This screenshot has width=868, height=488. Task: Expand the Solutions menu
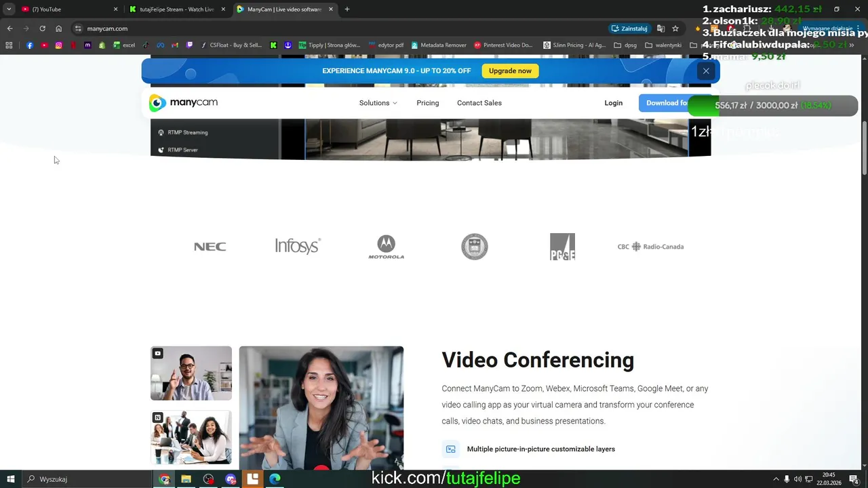[378, 103]
